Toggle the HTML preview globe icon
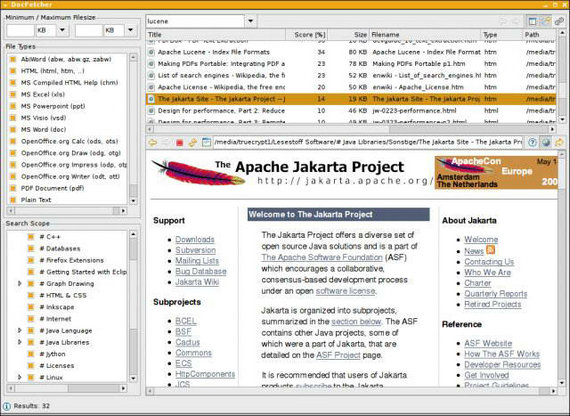The image size is (570, 416). (x=546, y=143)
